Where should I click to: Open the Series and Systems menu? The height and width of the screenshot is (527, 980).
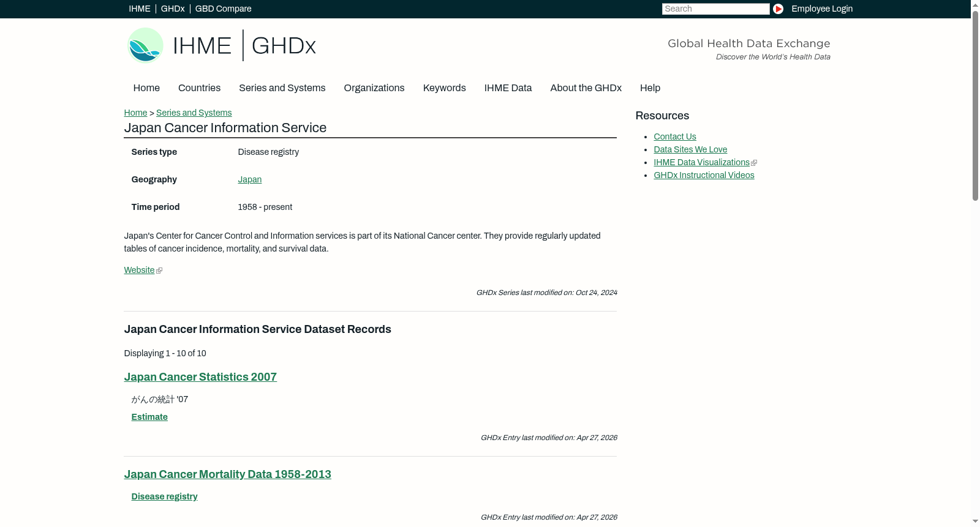pyautogui.click(x=282, y=88)
